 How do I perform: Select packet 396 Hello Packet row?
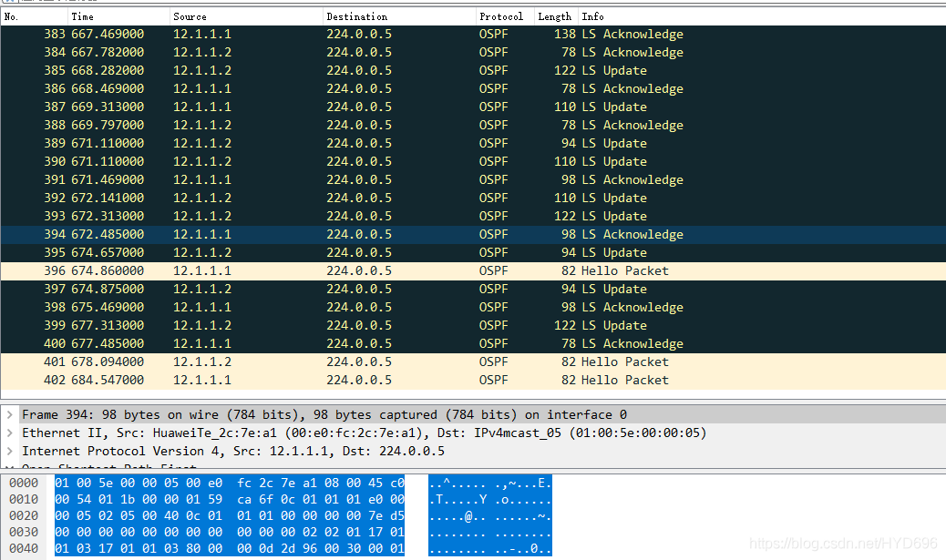click(x=473, y=270)
